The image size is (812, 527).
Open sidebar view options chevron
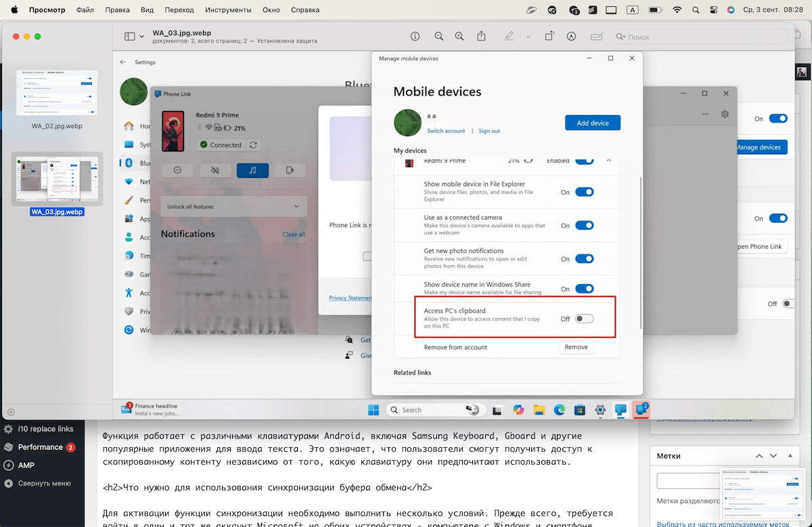[141, 37]
